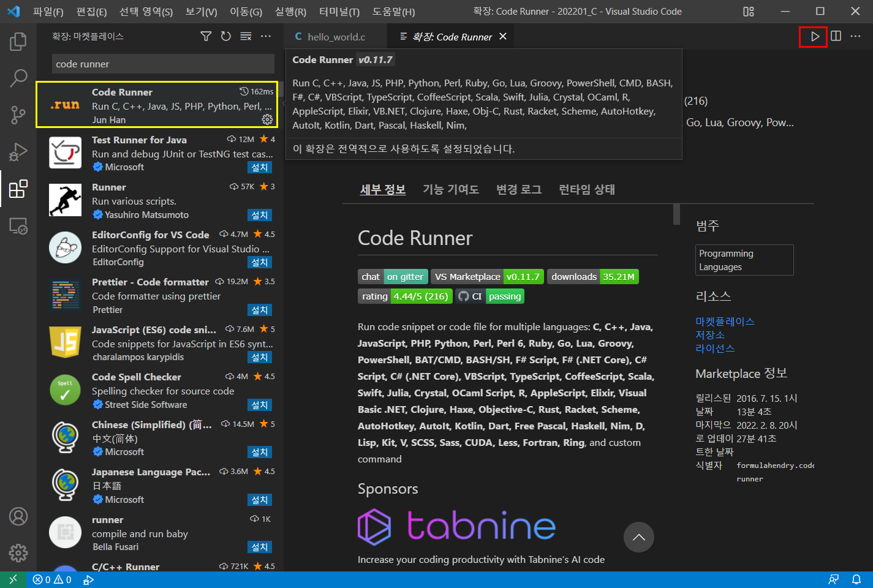Open the 라이선스 resource link

point(715,349)
